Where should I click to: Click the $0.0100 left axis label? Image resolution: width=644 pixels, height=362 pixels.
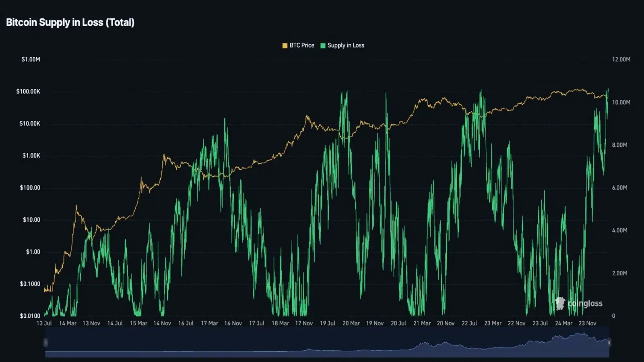[x=30, y=316]
